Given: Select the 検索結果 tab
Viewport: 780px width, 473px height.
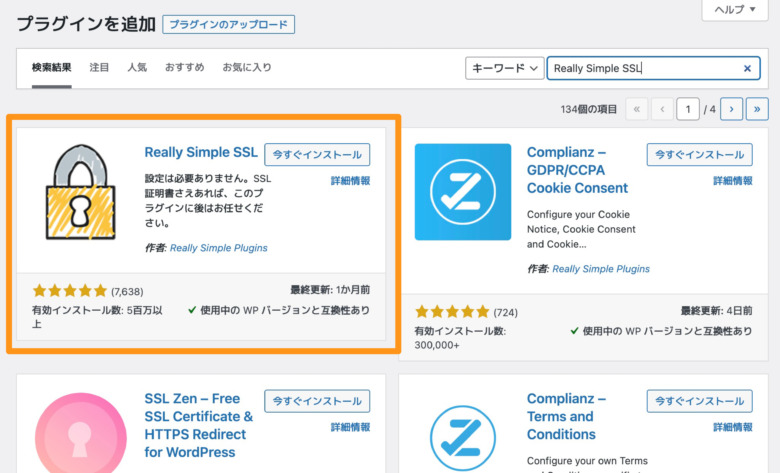Looking at the screenshot, I should click(52, 67).
